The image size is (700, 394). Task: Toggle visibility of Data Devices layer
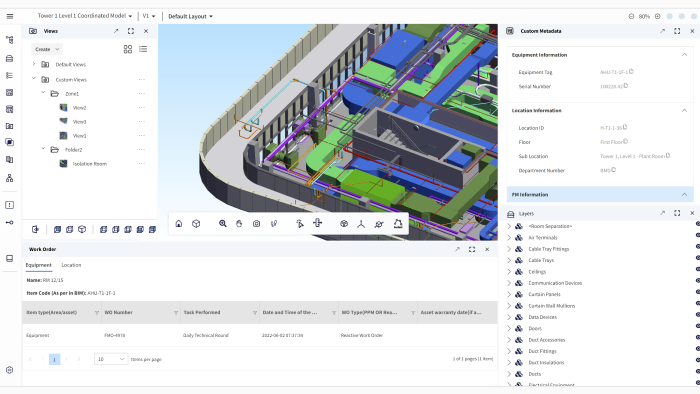(x=697, y=315)
